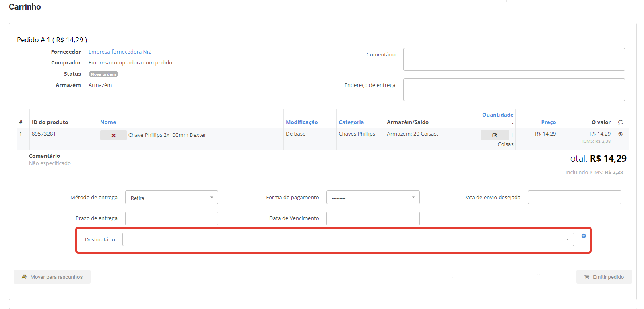Click Emitir pedido button

(604, 277)
